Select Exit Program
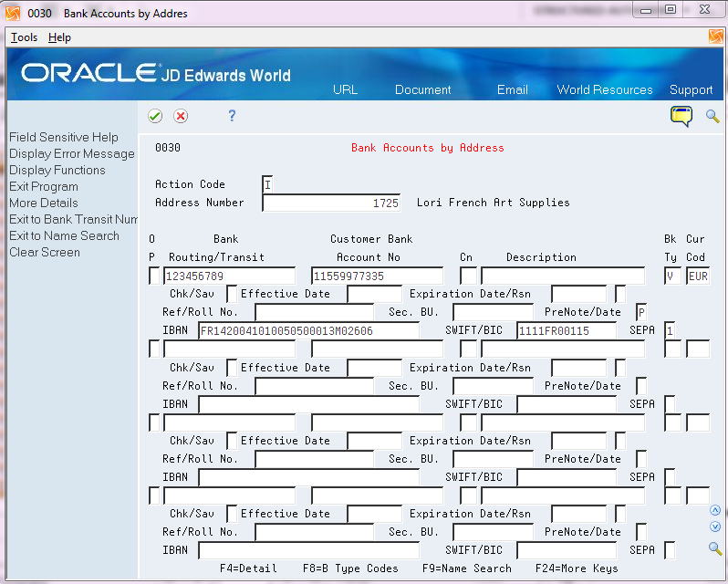 click(44, 187)
